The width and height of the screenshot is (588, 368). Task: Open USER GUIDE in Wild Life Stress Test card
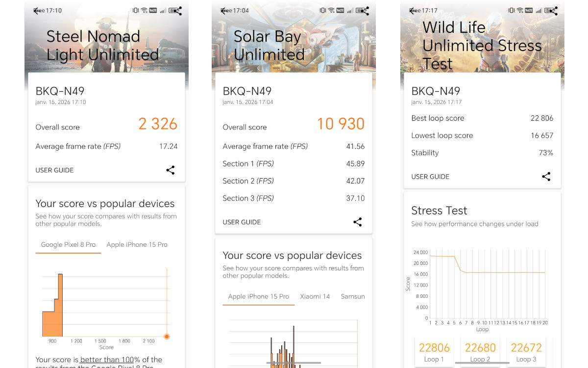[x=430, y=177]
